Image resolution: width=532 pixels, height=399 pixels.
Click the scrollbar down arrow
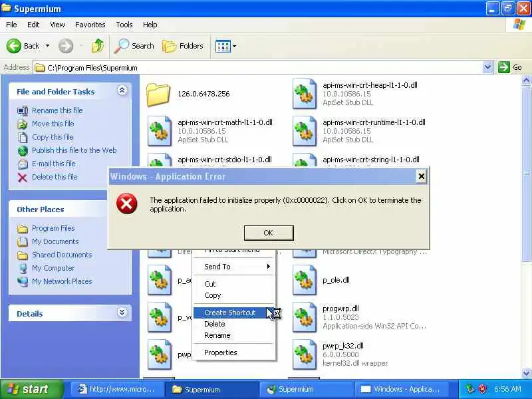pos(526,373)
